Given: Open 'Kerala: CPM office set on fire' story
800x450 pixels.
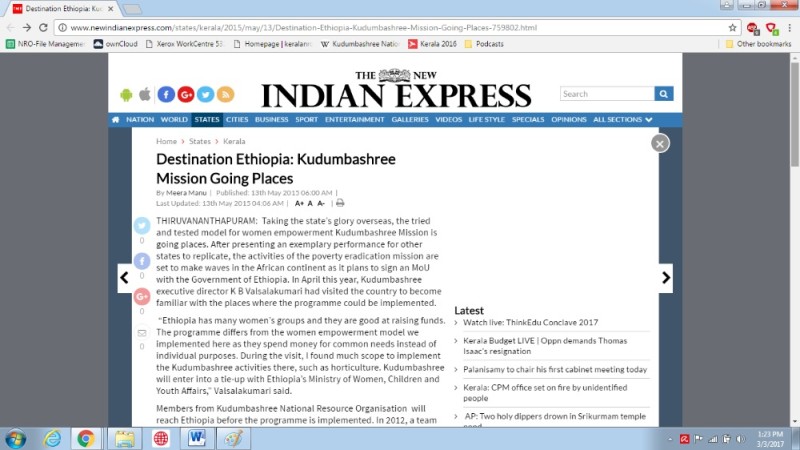Looking at the screenshot, I should (x=545, y=393).
